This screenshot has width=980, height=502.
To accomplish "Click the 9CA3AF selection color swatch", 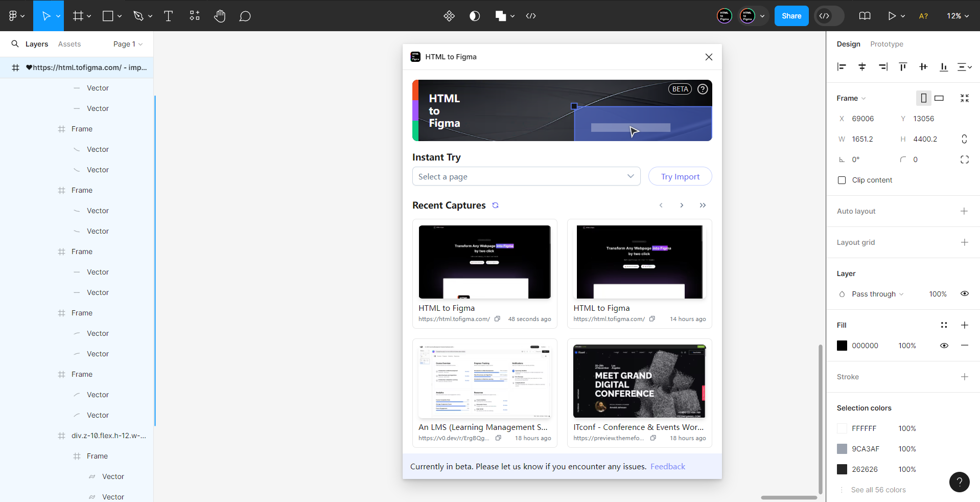I will point(842,449).
